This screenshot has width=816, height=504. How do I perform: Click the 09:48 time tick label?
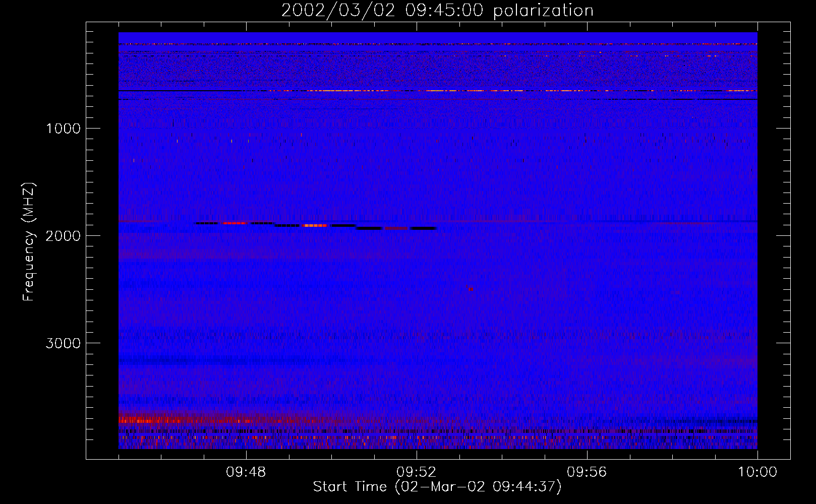pos(246,472)
